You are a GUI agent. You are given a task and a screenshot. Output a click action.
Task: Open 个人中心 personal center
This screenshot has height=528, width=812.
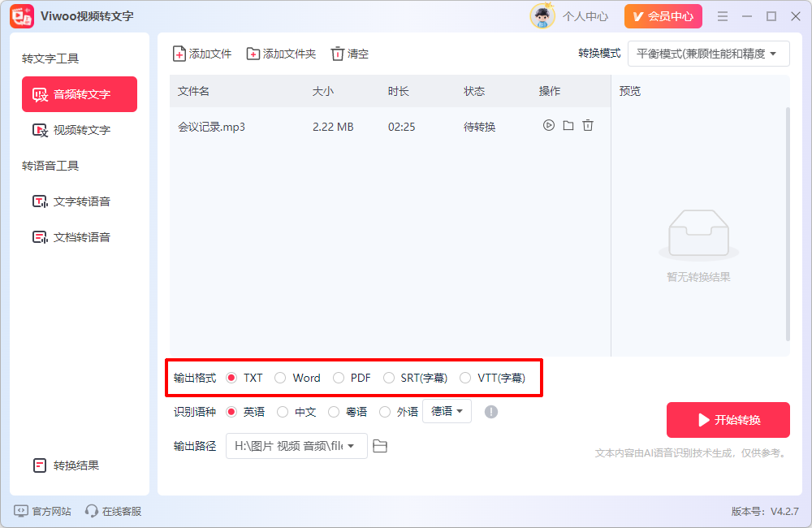[585, 16]
